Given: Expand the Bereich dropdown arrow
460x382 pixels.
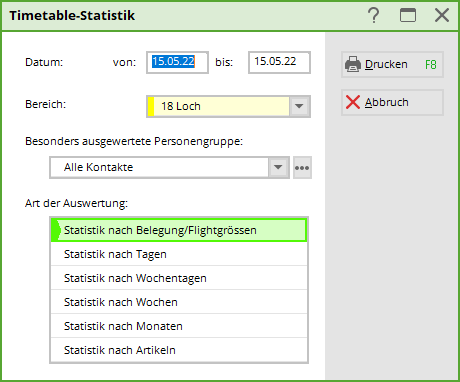Looking at the screenshot, I should point(299,106).
